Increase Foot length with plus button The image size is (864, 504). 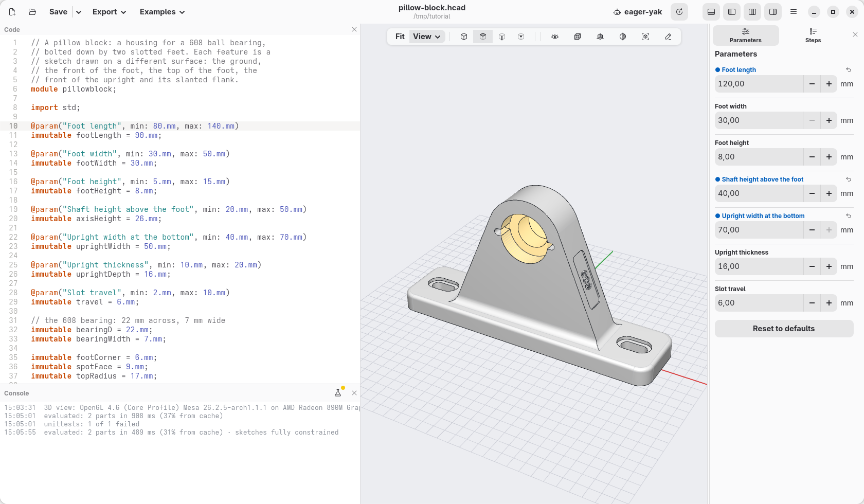click(x=829, y=84)
